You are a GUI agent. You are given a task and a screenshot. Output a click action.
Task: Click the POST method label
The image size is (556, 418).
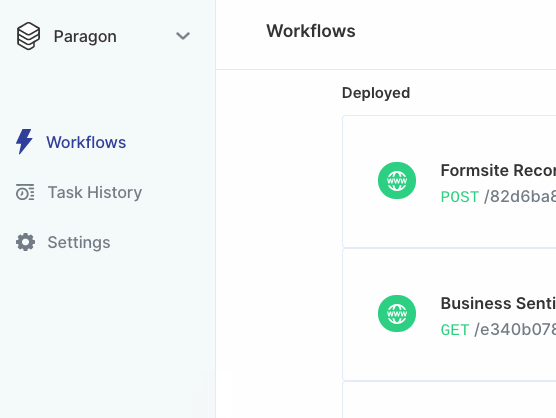pyautogui.click(x=460, y=197)
